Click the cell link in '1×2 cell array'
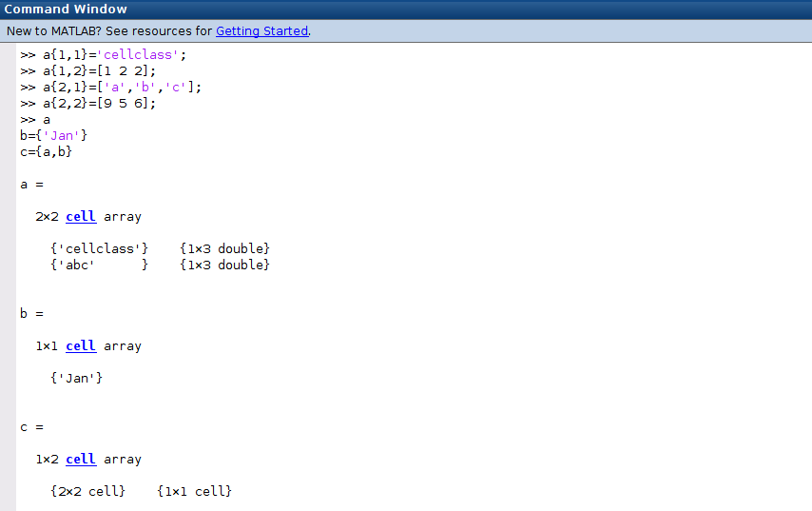Viewport: 812px width, 511px height. click(x=81, y=460)
